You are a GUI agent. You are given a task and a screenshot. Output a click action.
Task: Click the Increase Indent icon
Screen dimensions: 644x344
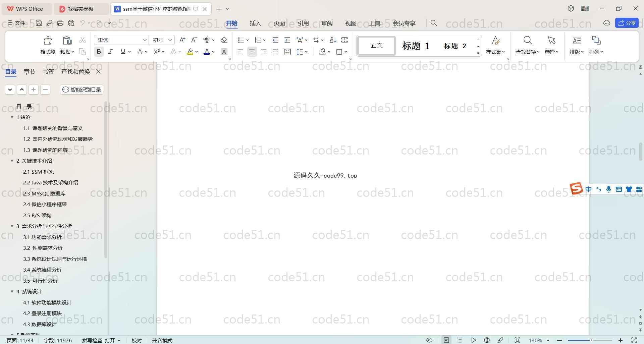(x=287, y=40)
